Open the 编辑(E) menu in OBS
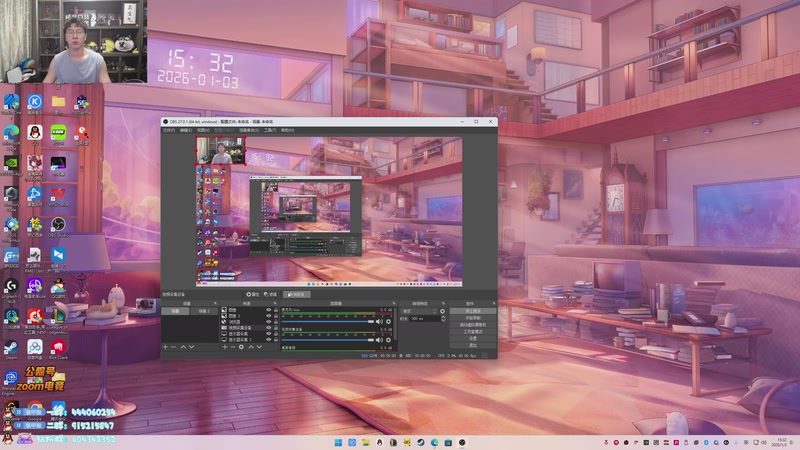Image resolution: width=800 pixels, height=450 pixels. click(x=186, y=130)
